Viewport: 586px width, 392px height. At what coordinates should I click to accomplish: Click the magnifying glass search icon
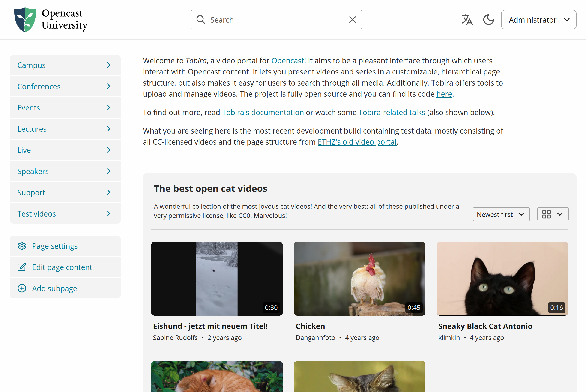[201, 20]
